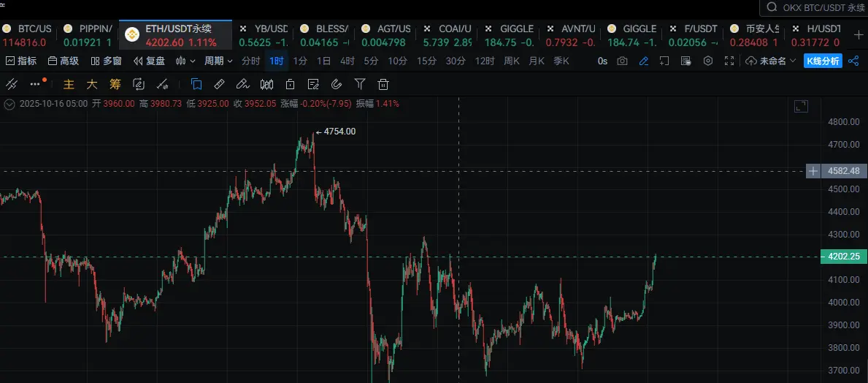Take a chart screenshot with camera icon
The height and width of the screenshot is (383, 868).
(x=622, y=61)
